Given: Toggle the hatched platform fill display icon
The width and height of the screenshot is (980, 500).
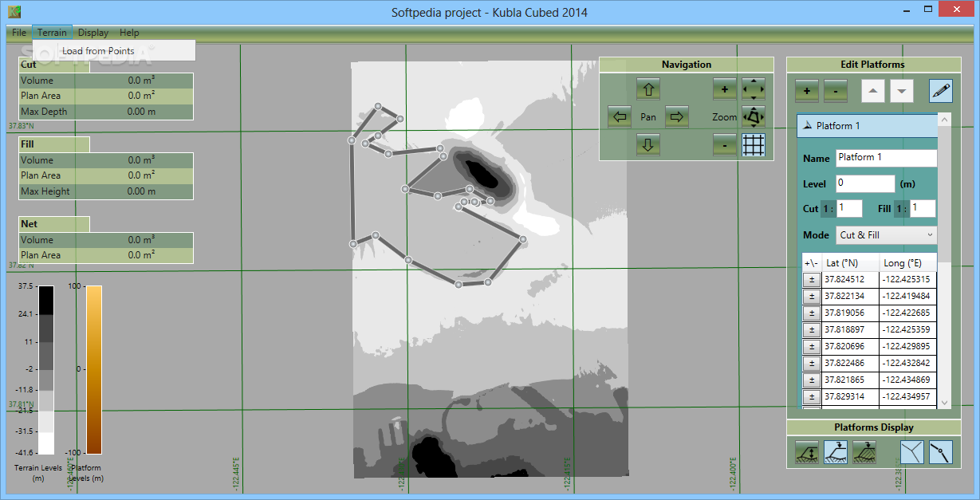Looking at the screenshot, I should 864,452.
